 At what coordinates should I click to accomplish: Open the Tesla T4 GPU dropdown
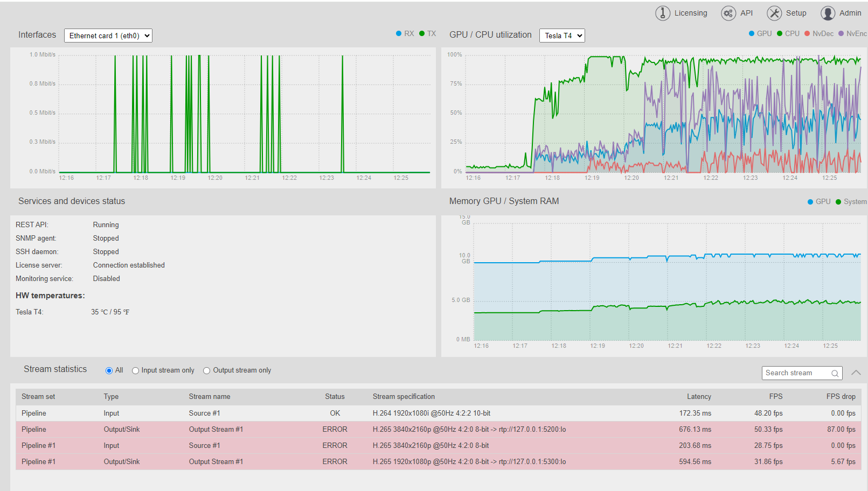(562, 36)
